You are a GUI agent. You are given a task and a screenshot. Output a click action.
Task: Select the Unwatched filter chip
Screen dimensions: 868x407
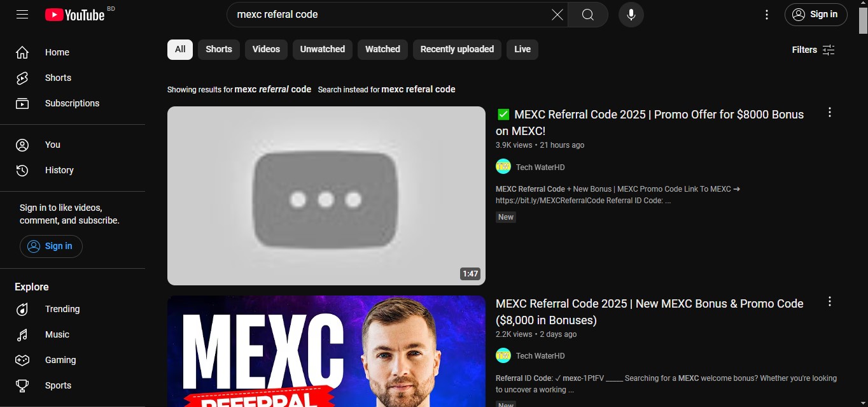[x=323, y=49]
